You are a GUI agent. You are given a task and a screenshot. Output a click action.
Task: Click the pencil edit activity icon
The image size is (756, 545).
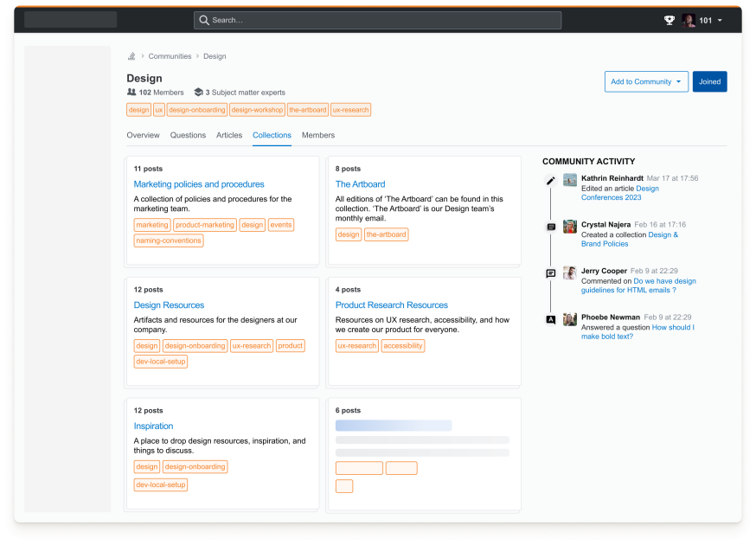[551, 181]
